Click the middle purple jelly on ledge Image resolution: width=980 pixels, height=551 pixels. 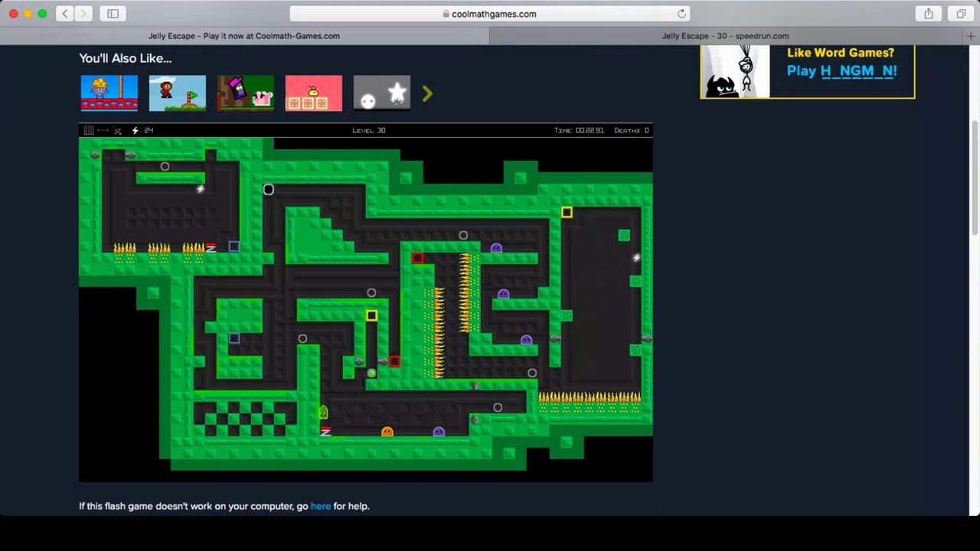503,294
